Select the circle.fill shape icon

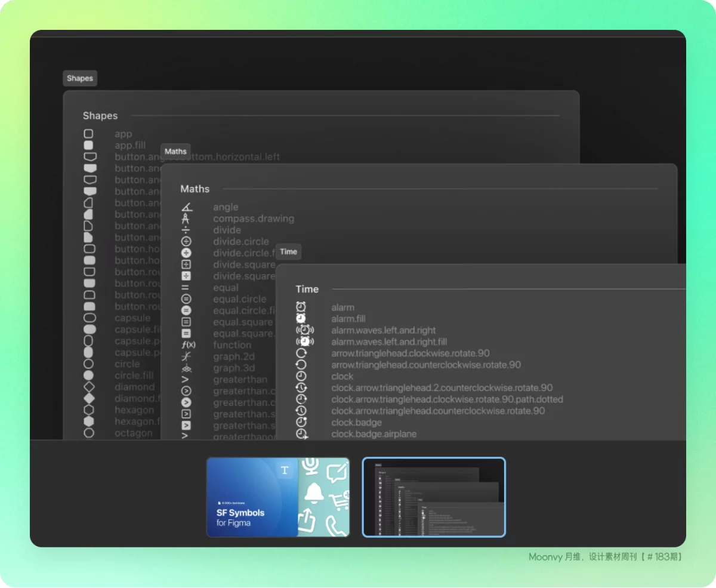click(89, 375)
